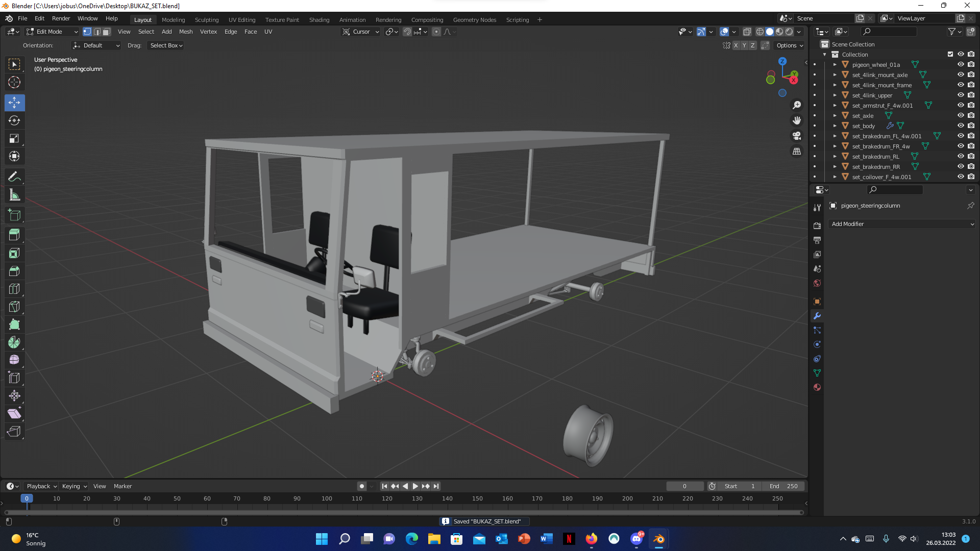Click the Annotate pencil tool

coord(14,177)
